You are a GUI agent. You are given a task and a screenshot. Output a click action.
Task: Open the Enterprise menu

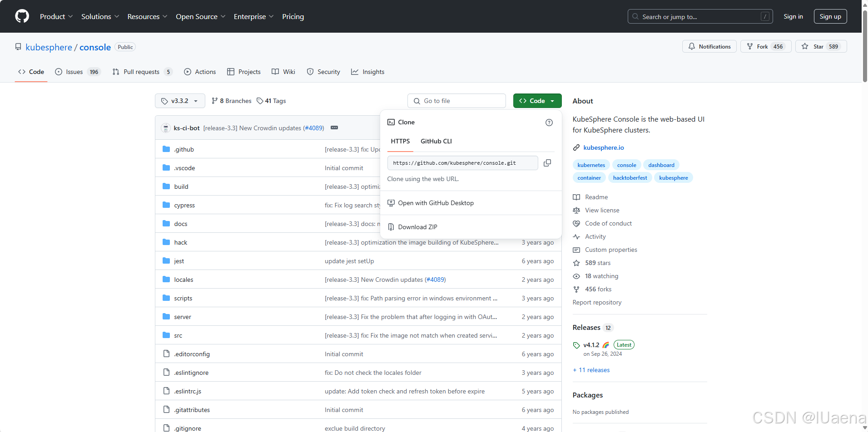coord(253,16)
